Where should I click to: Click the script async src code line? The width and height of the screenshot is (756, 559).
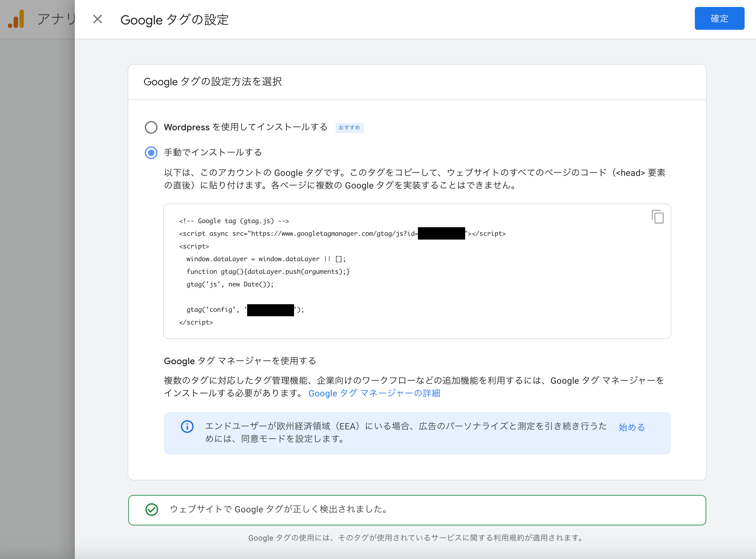pyautogui.click(x=342, y=234)
